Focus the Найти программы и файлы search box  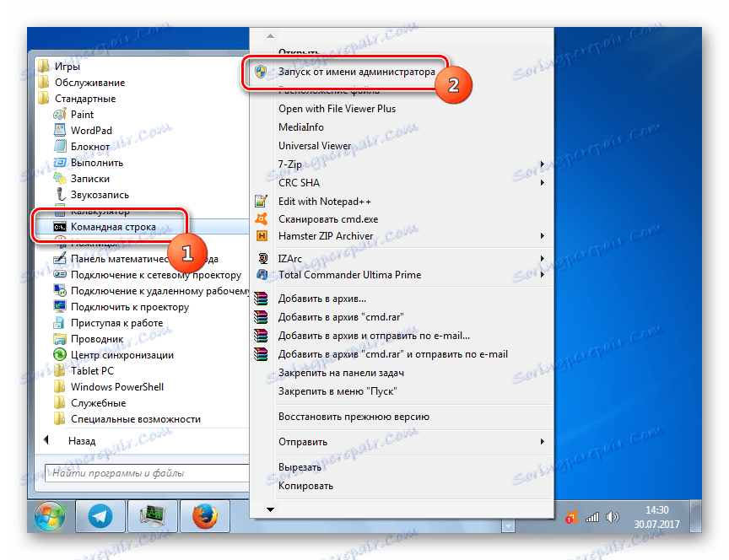point(147,473)
